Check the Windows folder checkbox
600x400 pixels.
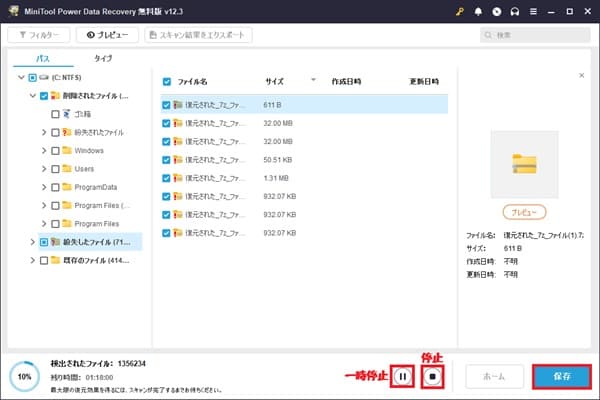click(55, 151)
